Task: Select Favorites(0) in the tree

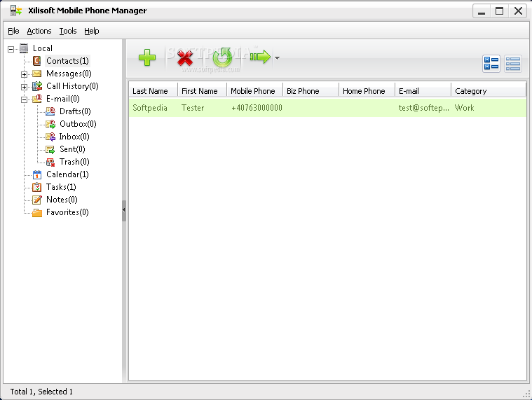Action: pyautogui.click(x=67, y=212)
